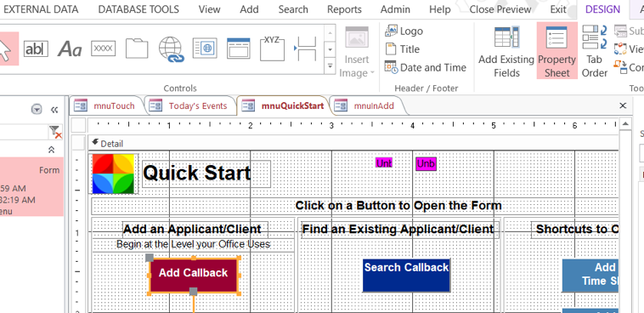Choose the Tab Control icon
The height and width of the screenshot is (313, 644).
click(137, 48)
